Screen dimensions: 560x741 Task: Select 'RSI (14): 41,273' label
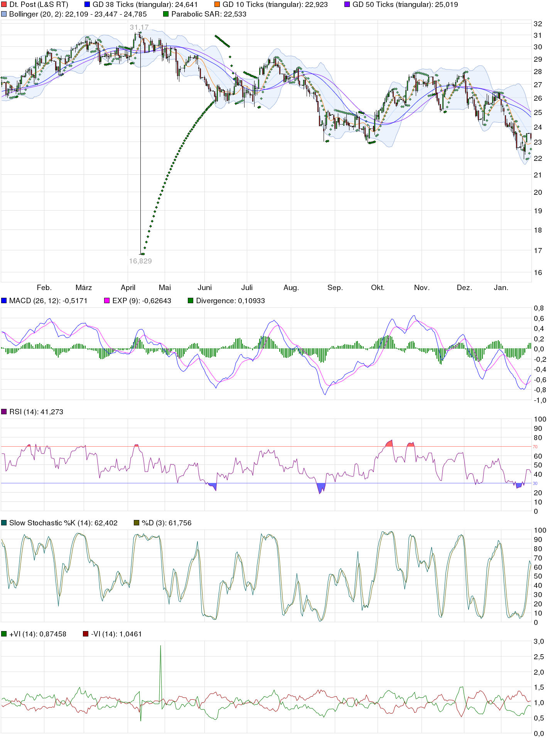(36, 412)
